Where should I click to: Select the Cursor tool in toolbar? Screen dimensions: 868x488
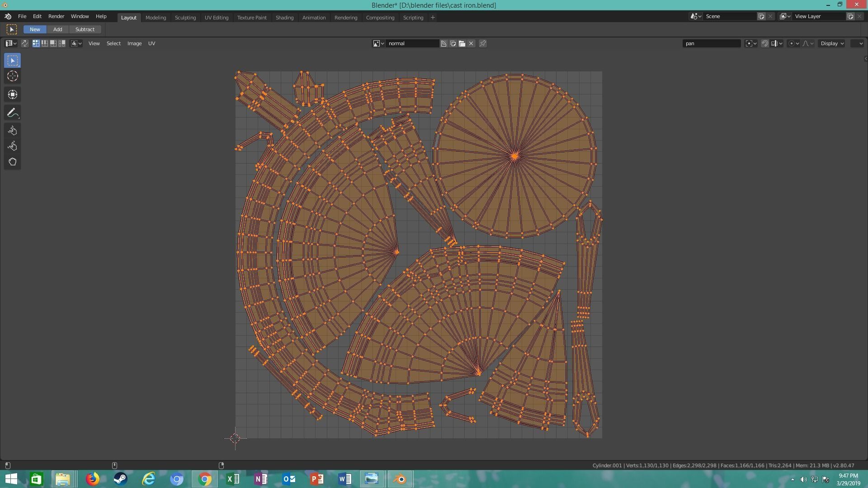(12, 76)
